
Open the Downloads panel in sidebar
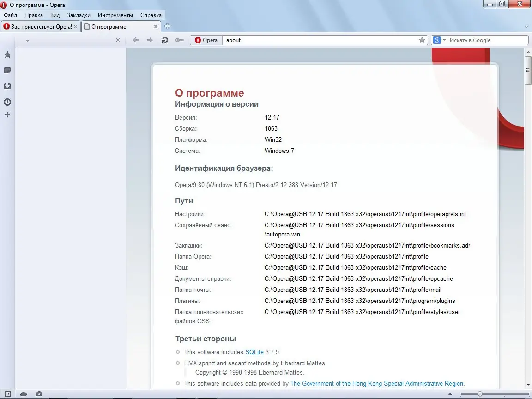coord(7,86)
